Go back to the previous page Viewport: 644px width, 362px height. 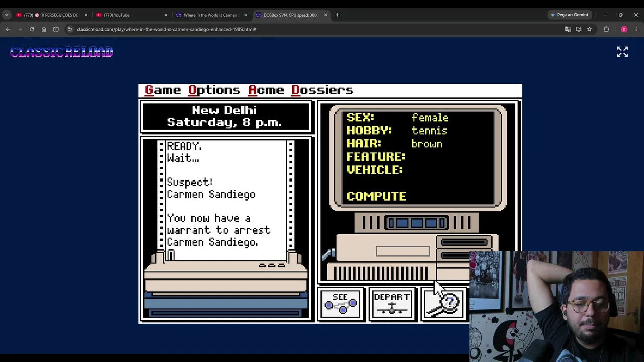pyautogui.click(x=8, y=29)
